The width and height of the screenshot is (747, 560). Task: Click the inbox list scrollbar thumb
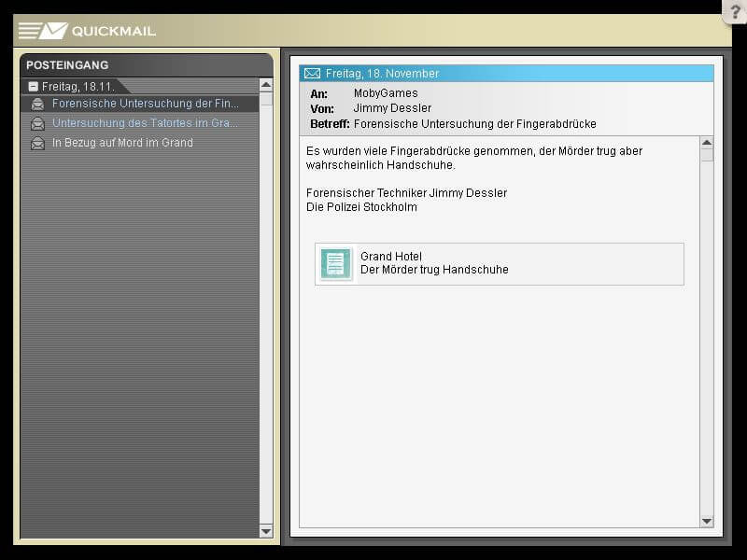click(x=266, y=99)
